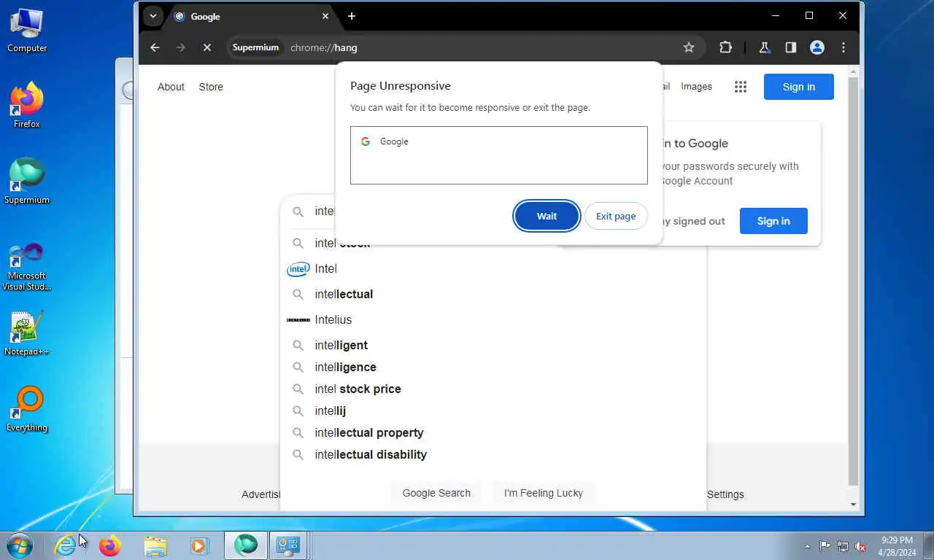Show hidden tray icons arrow

pos(807,546)
